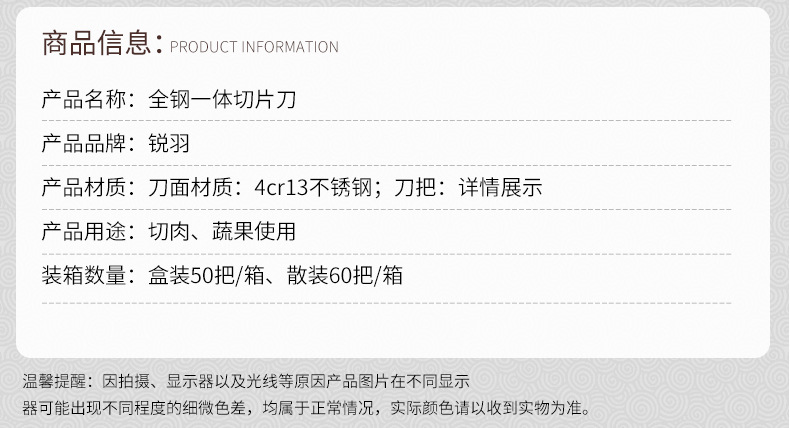
Task: Select the product name 全钢一体切片刀
Action: [221, 100]
